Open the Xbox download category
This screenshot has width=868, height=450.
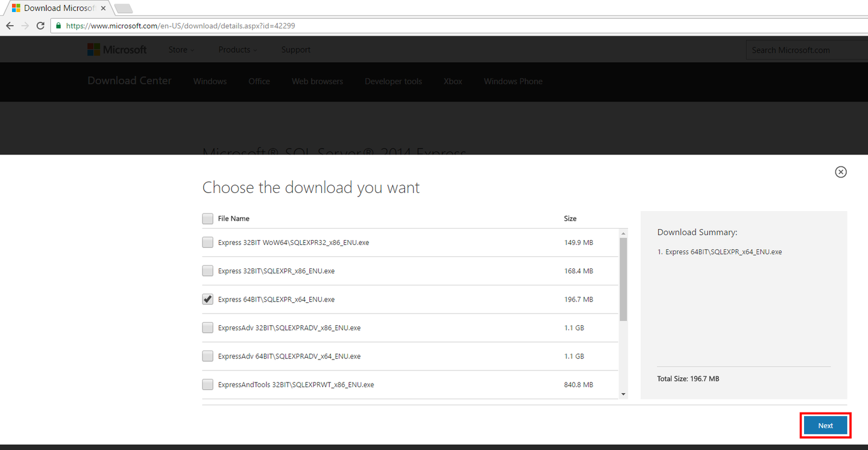pos(453,81)
